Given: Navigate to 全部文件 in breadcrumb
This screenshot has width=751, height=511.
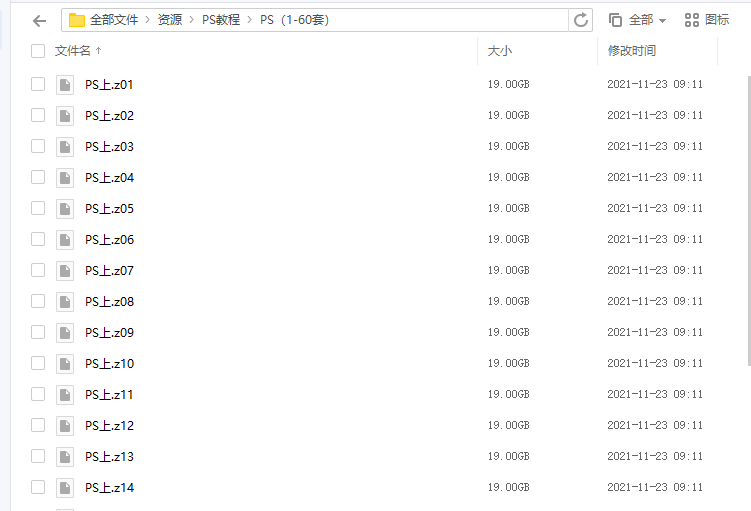Looking at the screenshot, I should click(114, 20).
